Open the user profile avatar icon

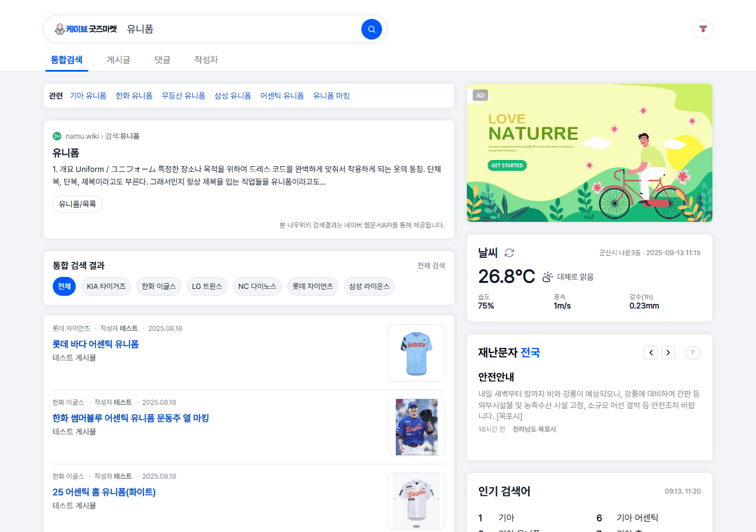coord(703,29)
